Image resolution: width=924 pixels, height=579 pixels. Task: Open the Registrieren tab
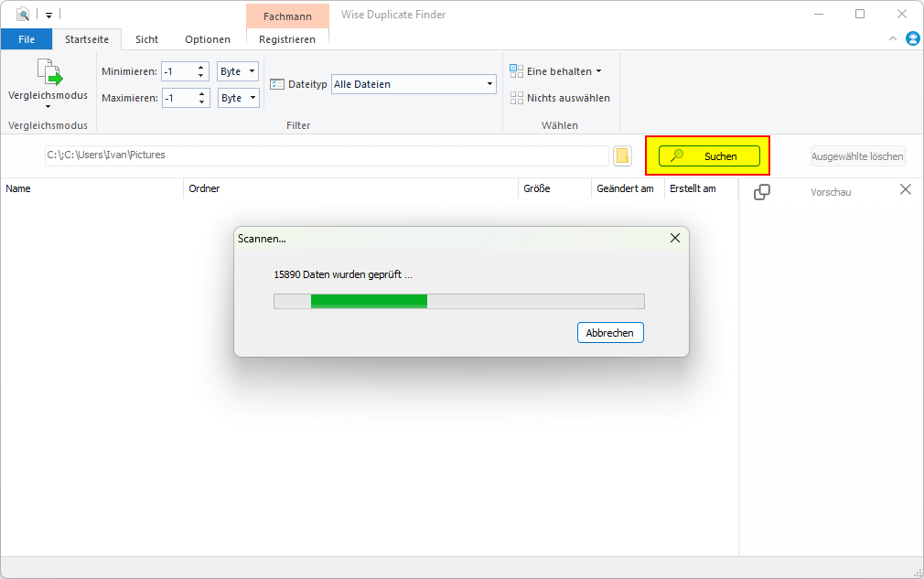point(287,39)
